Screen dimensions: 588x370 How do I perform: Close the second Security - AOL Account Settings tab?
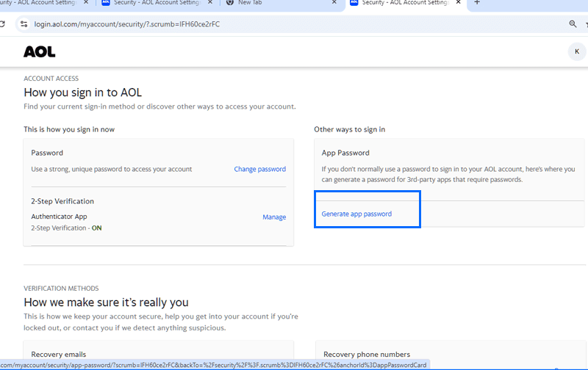[x=210, y=3]
